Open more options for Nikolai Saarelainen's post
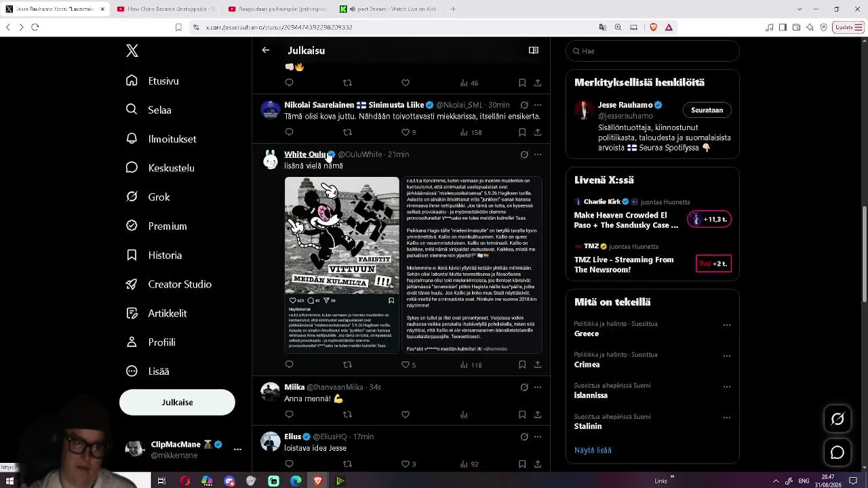 538,105
